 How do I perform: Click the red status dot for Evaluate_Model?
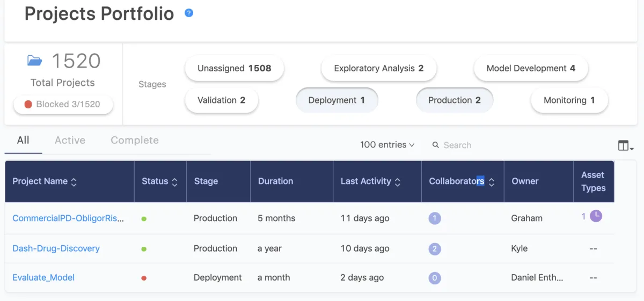click(144, 278)
